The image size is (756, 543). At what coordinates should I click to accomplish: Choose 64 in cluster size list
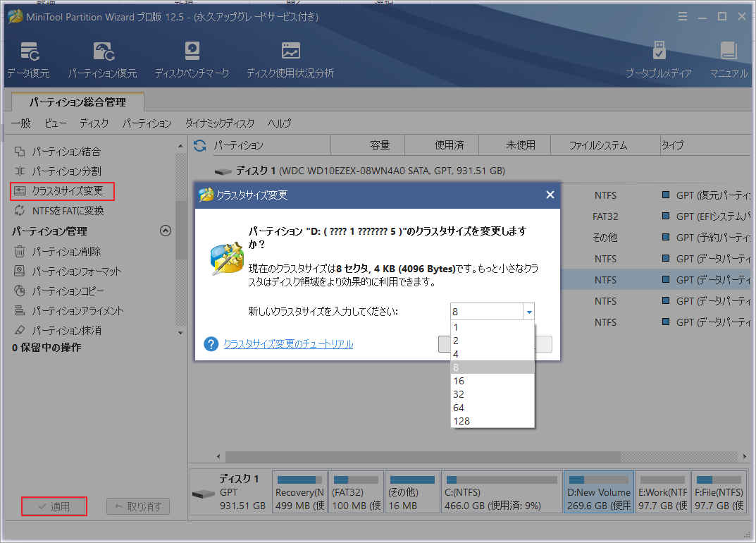click(492, 408)
